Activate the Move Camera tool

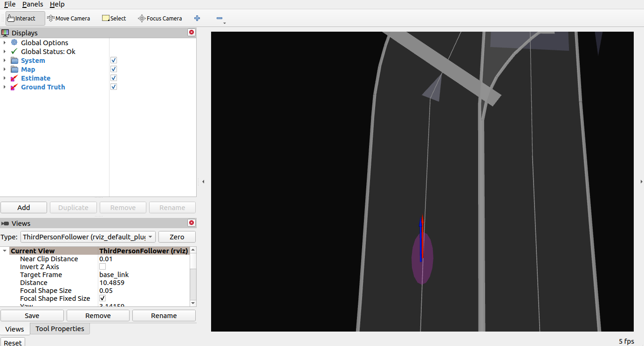tap(69, 19)
